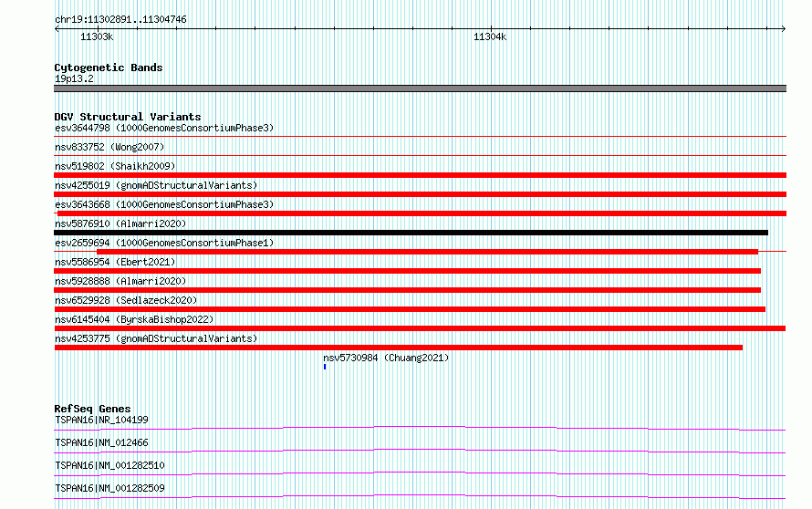Open variant nsv4253775 gnomAD label
Screen dimensions: 812x509
click(x=156, y=338)
